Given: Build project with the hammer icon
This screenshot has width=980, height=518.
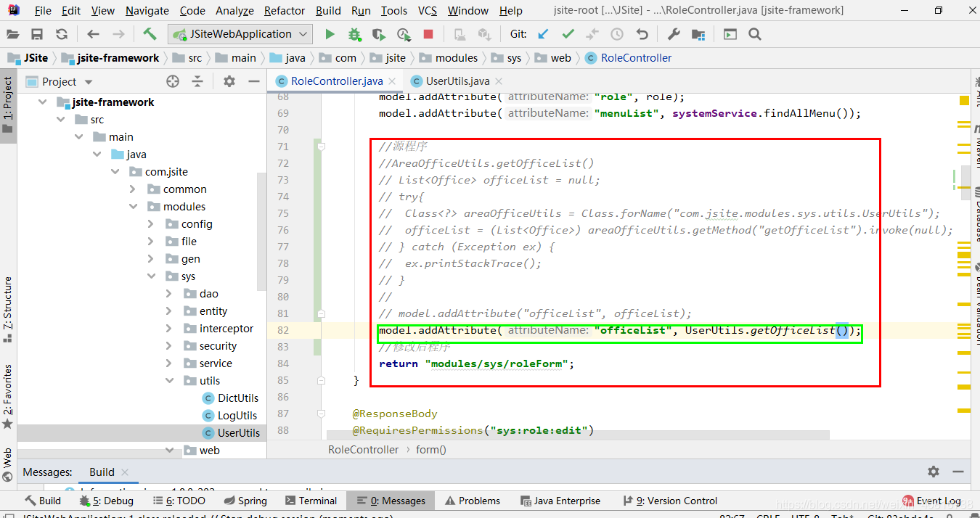Looking at the screenshot, I should tap(150, 34).
